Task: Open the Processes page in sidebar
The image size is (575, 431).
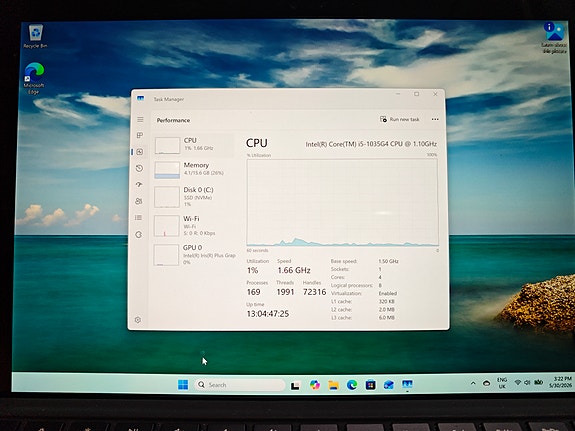Action: point(140,135)
